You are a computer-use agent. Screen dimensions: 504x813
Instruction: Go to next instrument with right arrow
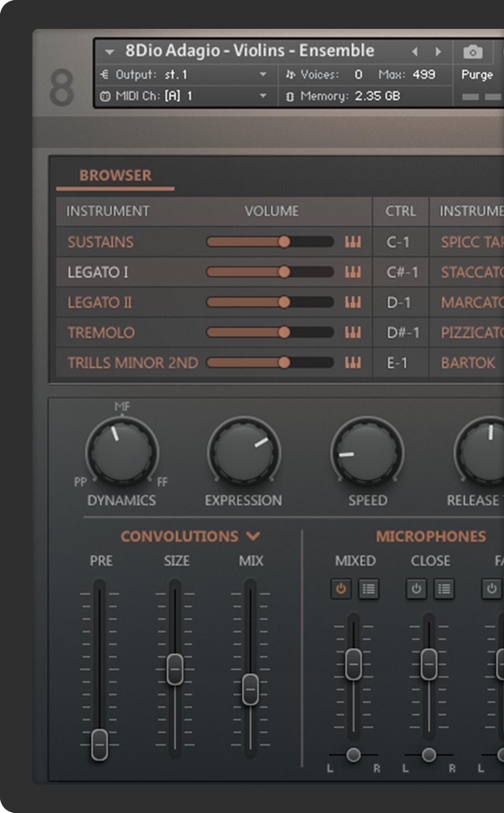(438, 52)
